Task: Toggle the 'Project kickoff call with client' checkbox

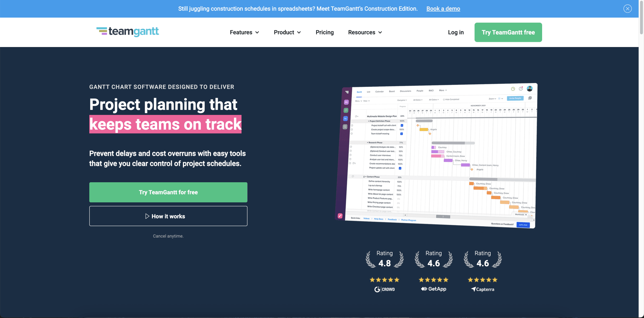Action: point(402,125)
